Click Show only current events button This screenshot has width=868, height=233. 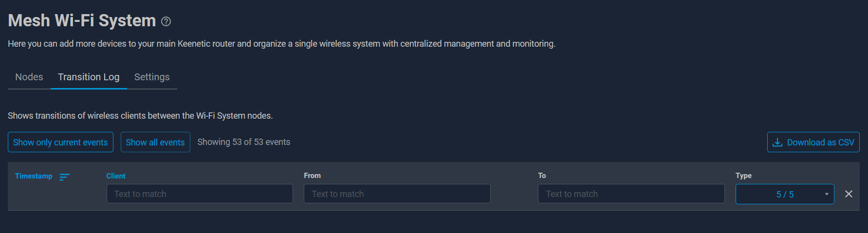[x=60, y=142]
